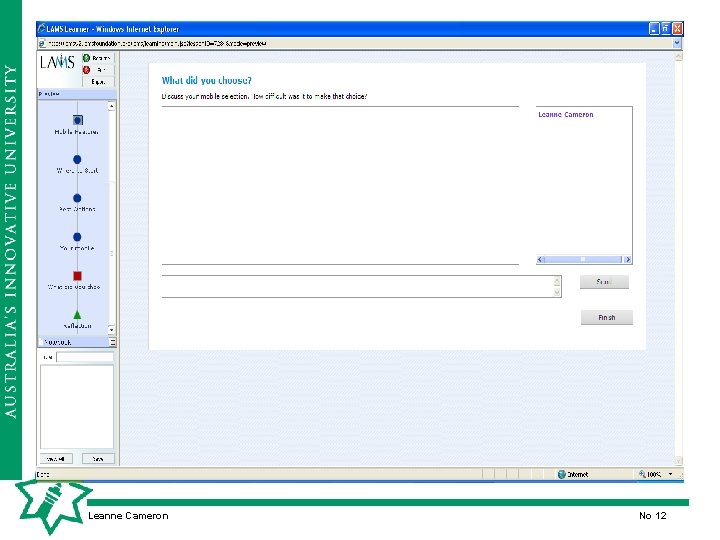Click the Internet zone status icon

click(x=561, y=474)
